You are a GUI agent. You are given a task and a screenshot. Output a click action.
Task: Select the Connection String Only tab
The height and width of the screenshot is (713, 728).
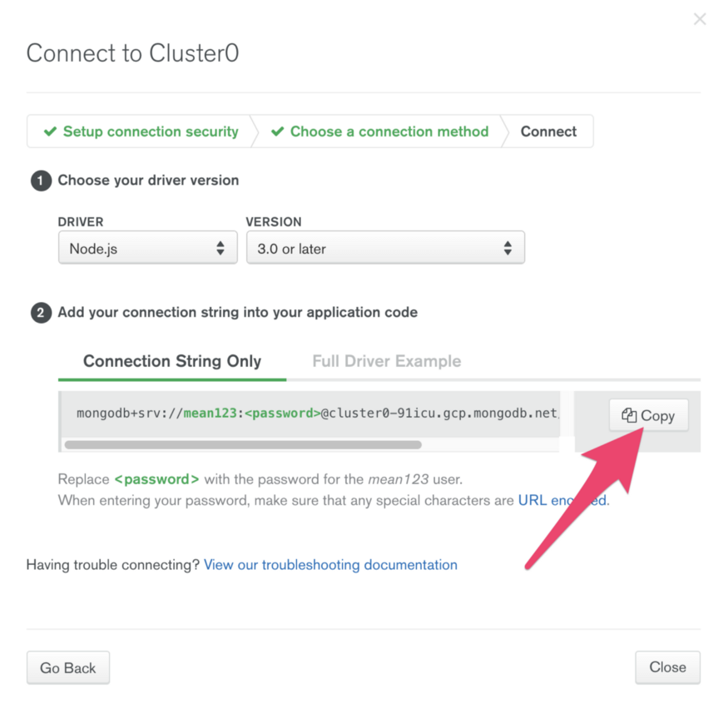(171, 361)
